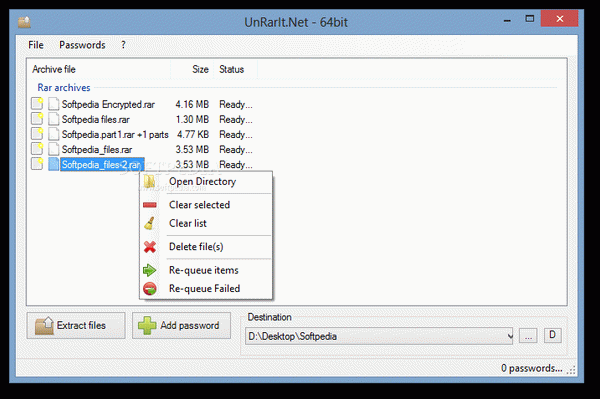Click the 1.30 MB size value
This screenshot has width=600, height=399.
coord(192,120)
